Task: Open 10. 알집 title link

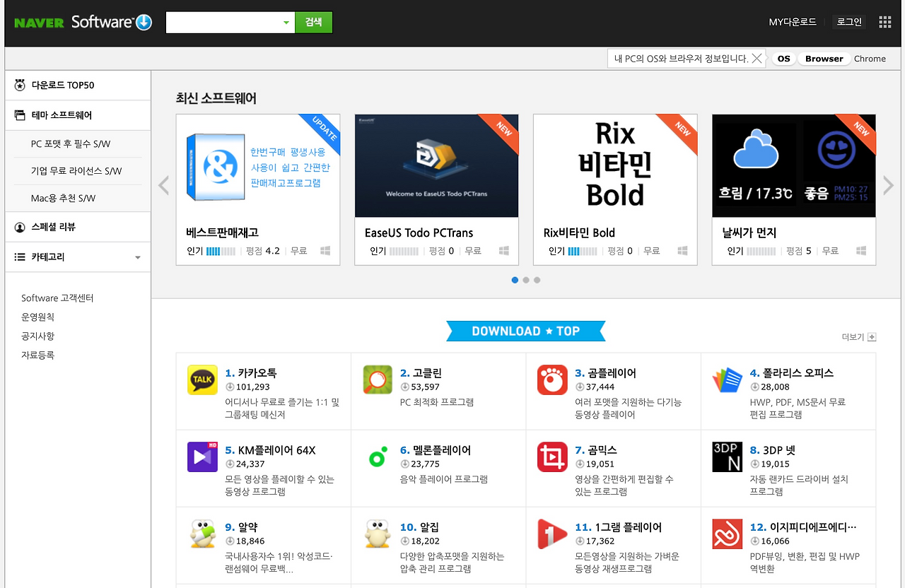Action: pos(419,527)
